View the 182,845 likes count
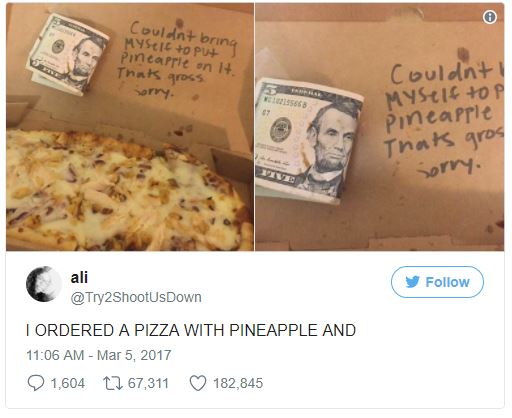Image resolution: width=512 pixels, height=418 pixels. [x=238, y=383]
